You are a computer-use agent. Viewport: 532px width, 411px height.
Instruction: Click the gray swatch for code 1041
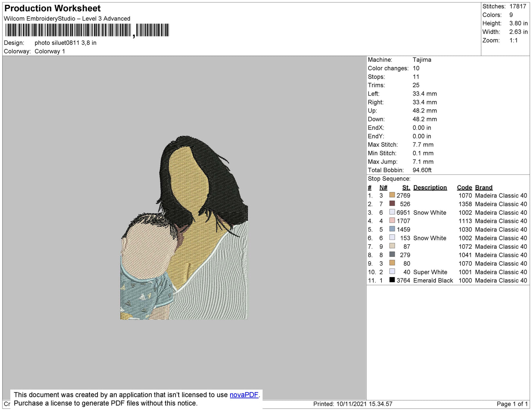(x=392, y=254)
